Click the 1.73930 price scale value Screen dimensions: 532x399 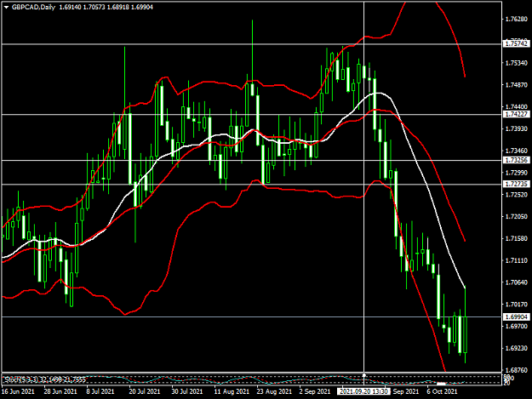[x=517, y=128]
